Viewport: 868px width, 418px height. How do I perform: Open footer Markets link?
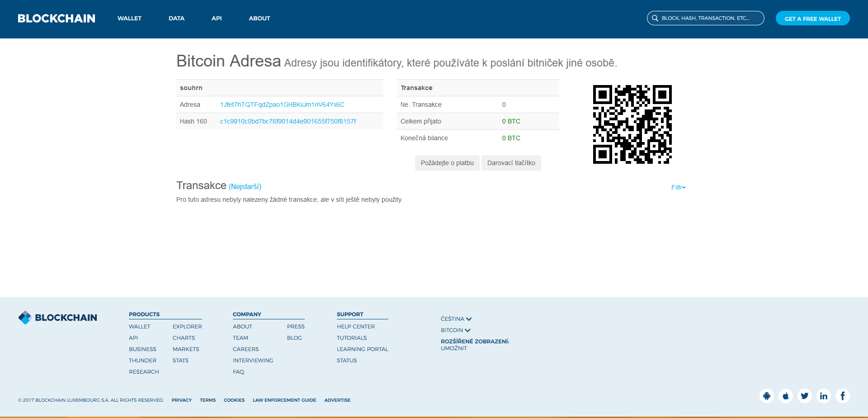(186, 349)
